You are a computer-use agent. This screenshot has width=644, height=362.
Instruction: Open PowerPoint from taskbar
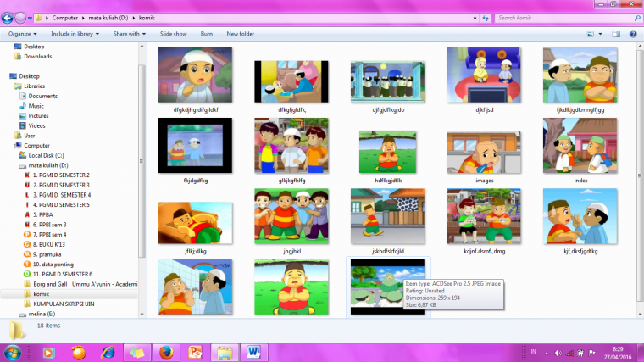tap(195, 353)
